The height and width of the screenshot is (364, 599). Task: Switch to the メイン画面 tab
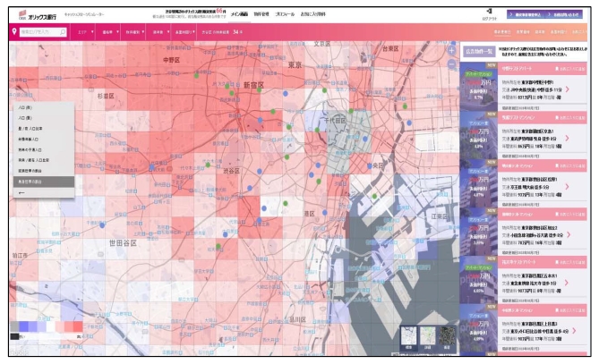click(239, 14)
